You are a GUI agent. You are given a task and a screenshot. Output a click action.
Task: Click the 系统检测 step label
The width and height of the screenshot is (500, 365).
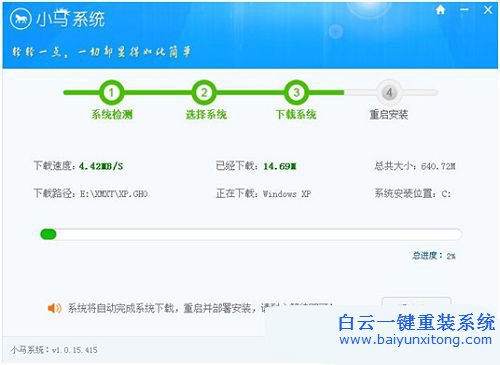tap(112, 115)
